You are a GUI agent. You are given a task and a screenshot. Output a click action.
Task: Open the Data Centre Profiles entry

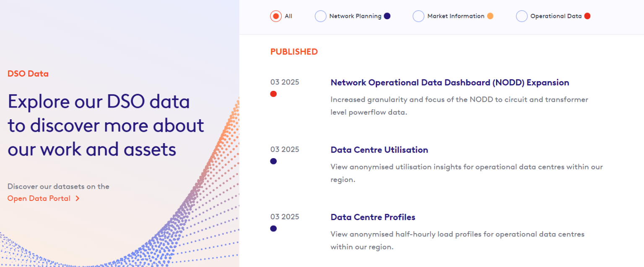pos(373,217)
